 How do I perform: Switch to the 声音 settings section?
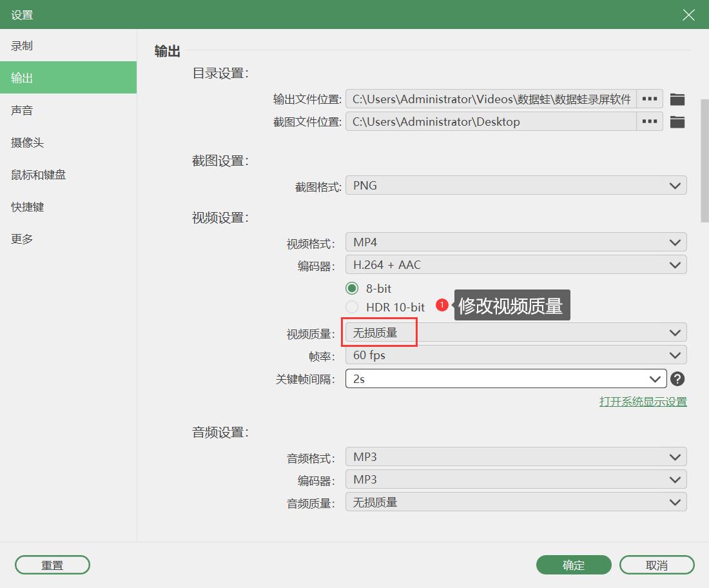click(21, 110)
